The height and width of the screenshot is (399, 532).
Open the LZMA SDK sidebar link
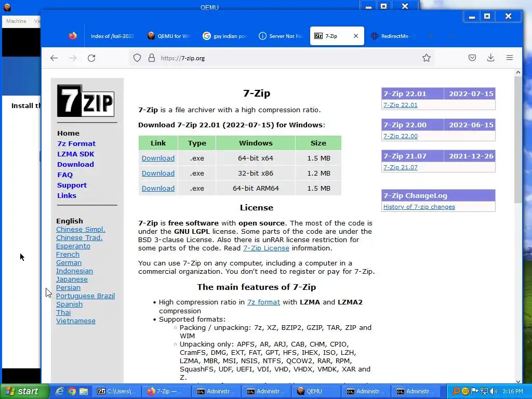coord(76,154)
